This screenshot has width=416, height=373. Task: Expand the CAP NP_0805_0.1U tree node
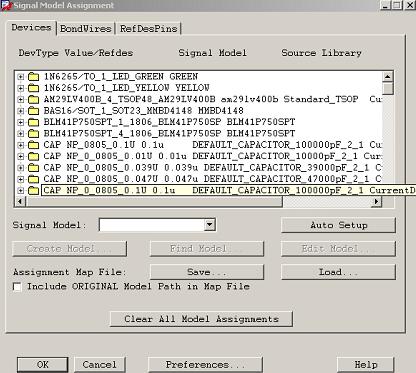tap(21, 145)
